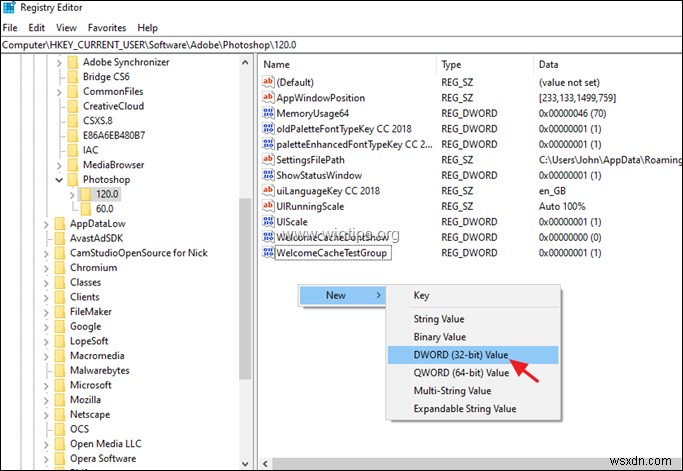
Task: Click the Registry Editor app icon in title bar
Action: point(9,7)
